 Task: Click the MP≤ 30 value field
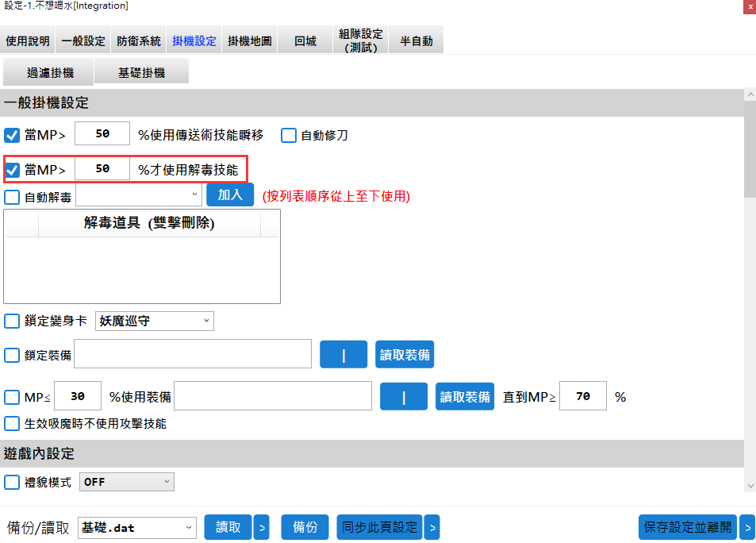click(78, 396)
